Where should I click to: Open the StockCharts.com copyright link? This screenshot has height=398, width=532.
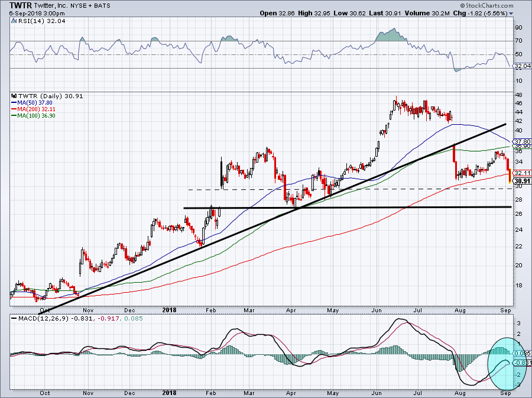pyautogui.click(x=487, y=5)
